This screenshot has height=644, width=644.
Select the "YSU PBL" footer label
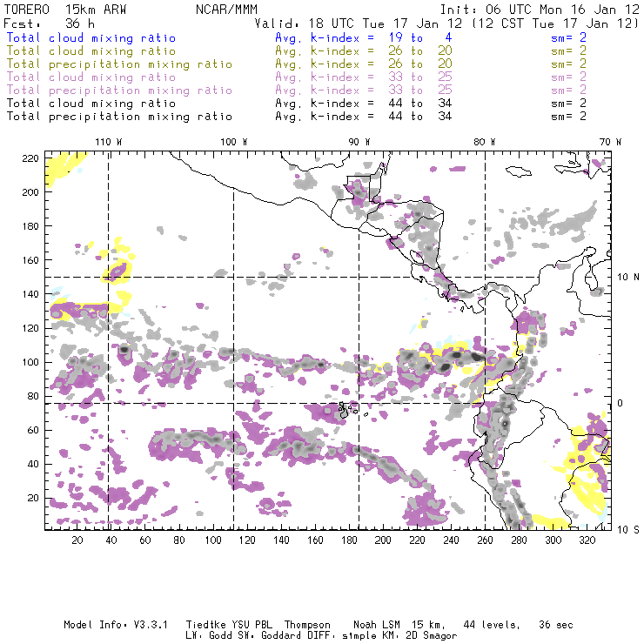coord(252,625)
